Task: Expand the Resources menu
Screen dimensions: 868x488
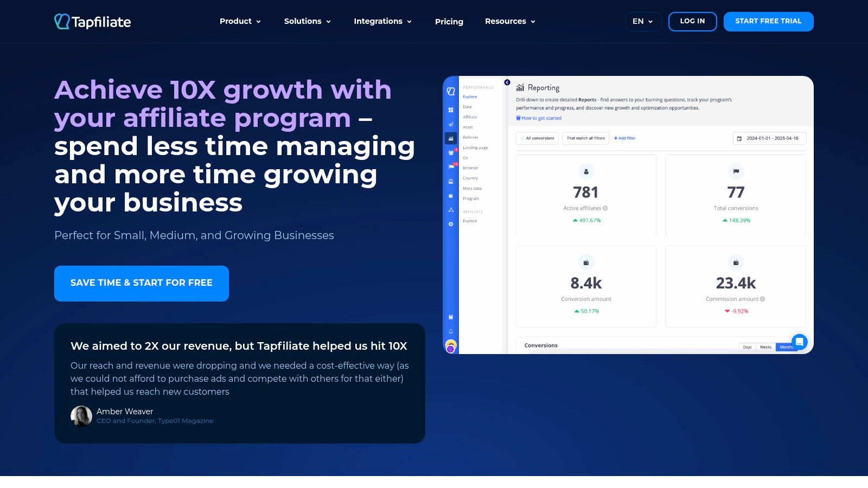Action: (x=510, y=21)
